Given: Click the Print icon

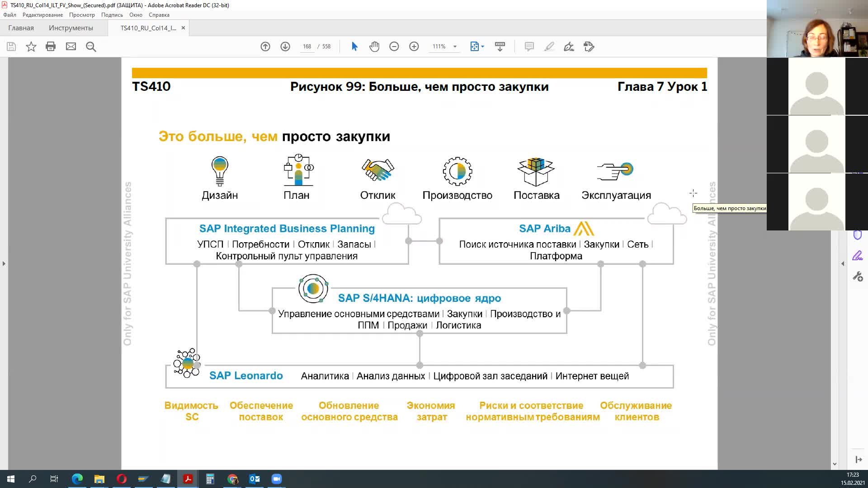Looking at the screenshot, I should coord(51,47).
